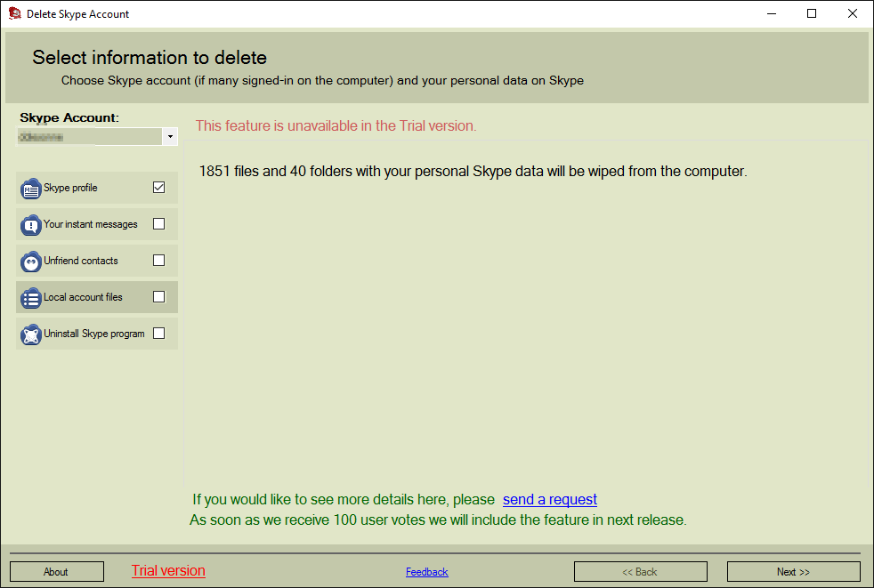
Task: Tick the Unfriend contacts checkbox
Action: click(158, 261)
